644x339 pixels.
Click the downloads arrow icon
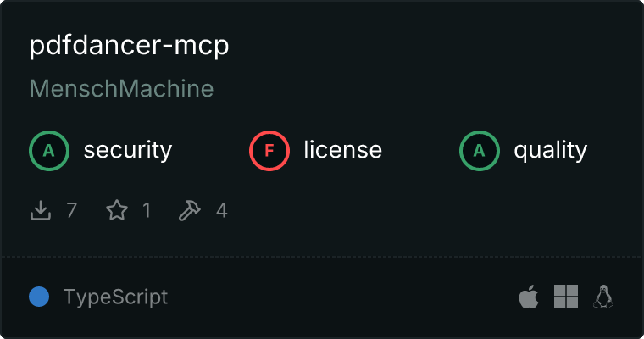point(41,210)
